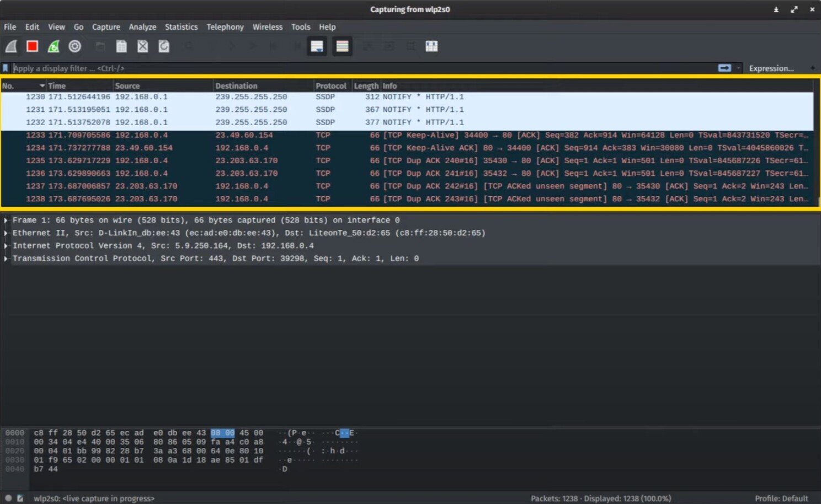Click the resize columns icon
Image resolution: width=821 pixels, height=504 pixels.
(431, 46)
